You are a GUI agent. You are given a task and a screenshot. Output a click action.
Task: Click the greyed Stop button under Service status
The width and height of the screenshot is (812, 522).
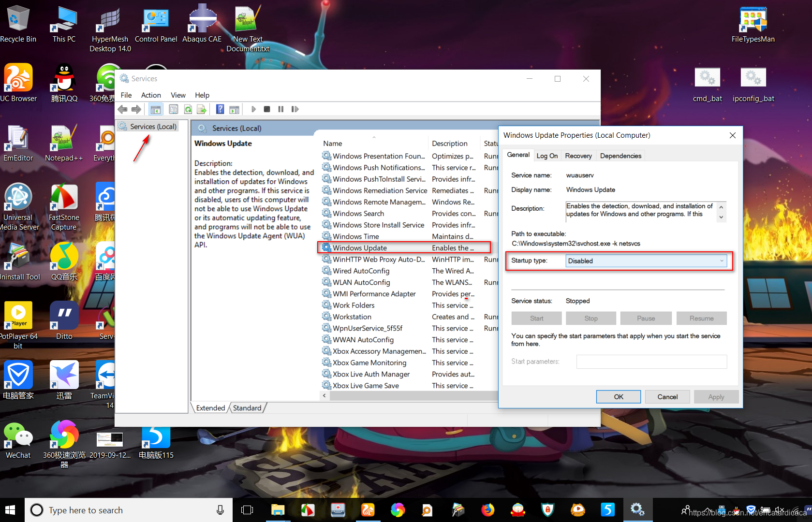[591, 318]
